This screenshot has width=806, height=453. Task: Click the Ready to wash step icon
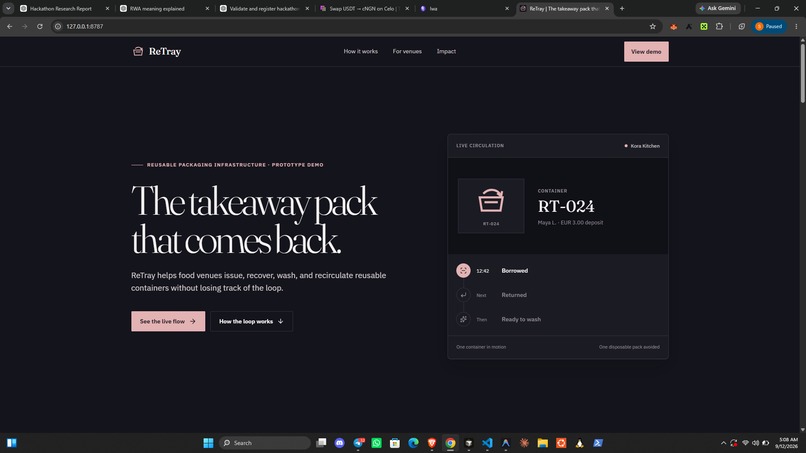[463, 319]
